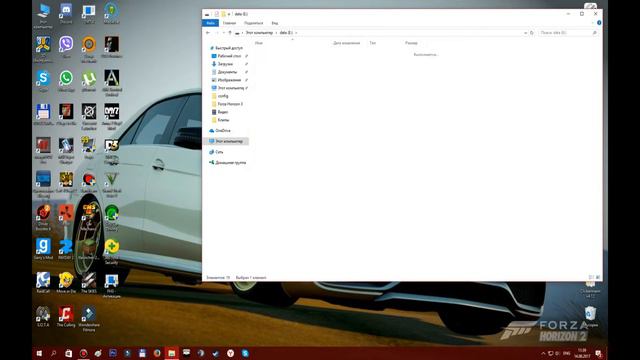Focus the Explorer search box

pyautogui.click(x=568, y=33)
